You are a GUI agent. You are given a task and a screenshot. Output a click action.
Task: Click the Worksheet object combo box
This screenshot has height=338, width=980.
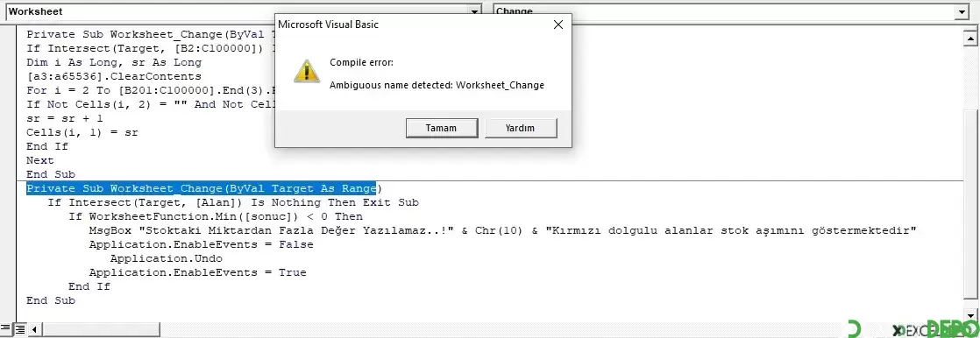click(x=243, y=12)
